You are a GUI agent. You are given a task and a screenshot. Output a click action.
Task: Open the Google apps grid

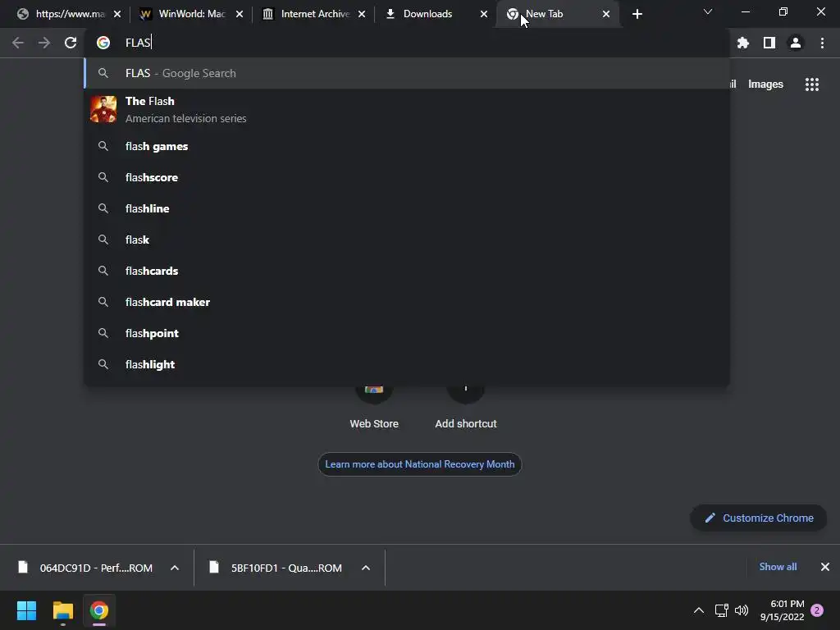click(811, 84)
